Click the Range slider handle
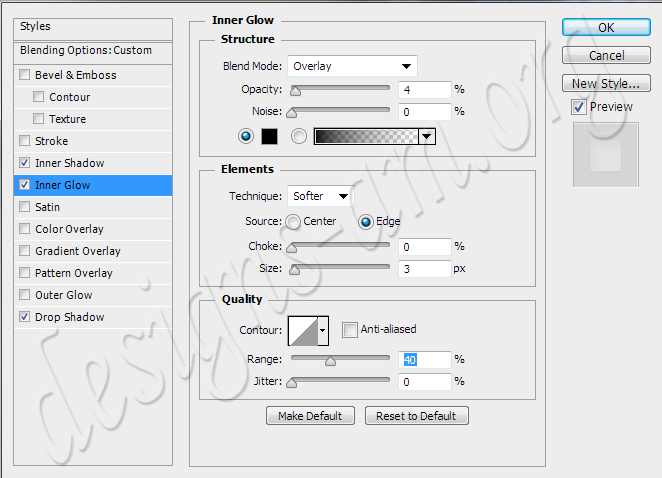The image size is (662, 478). pos(331,361)
